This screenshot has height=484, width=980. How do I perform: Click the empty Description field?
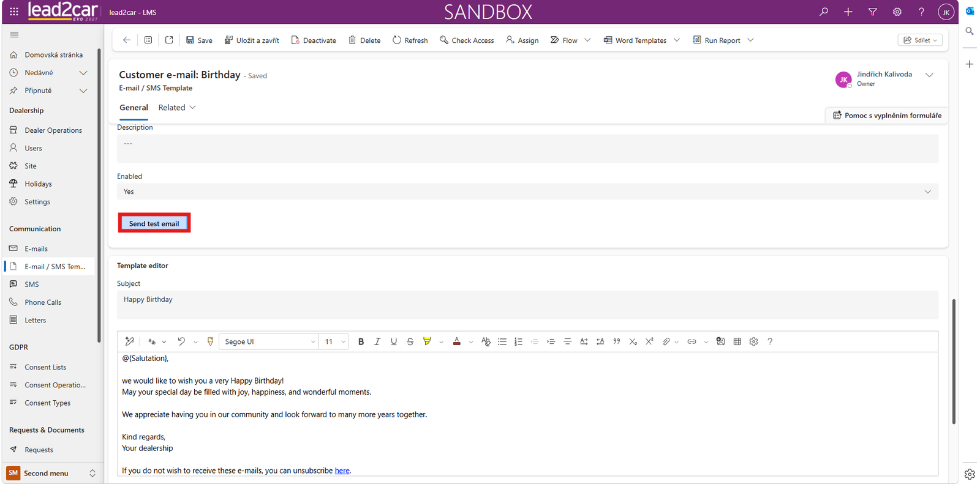[x=527, y=149]
